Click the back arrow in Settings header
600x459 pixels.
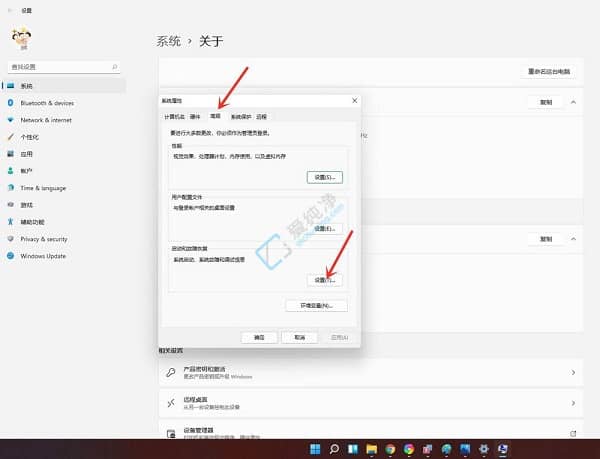point(11,11)
